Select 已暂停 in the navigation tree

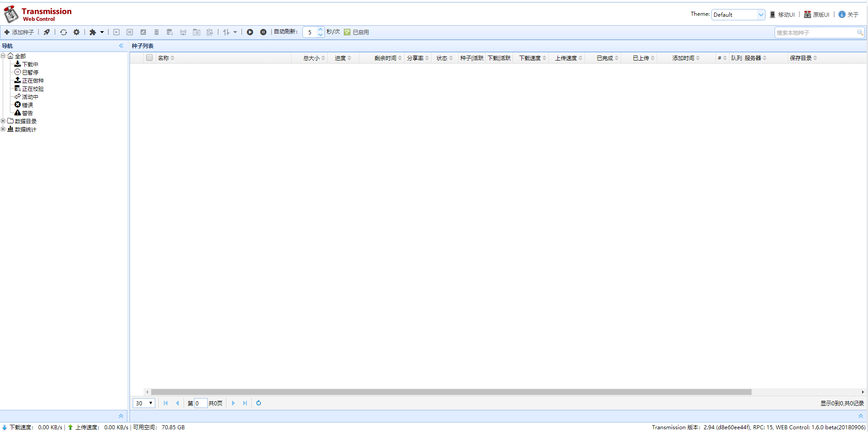coord(30,72)
